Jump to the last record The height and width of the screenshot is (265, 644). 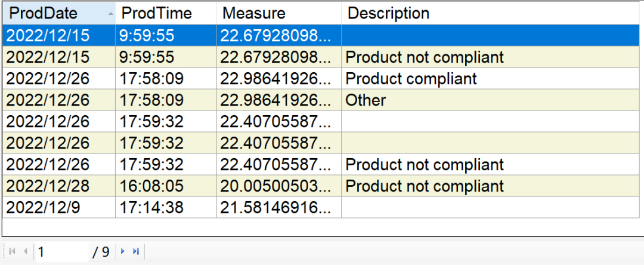click(x=135, y=252)
